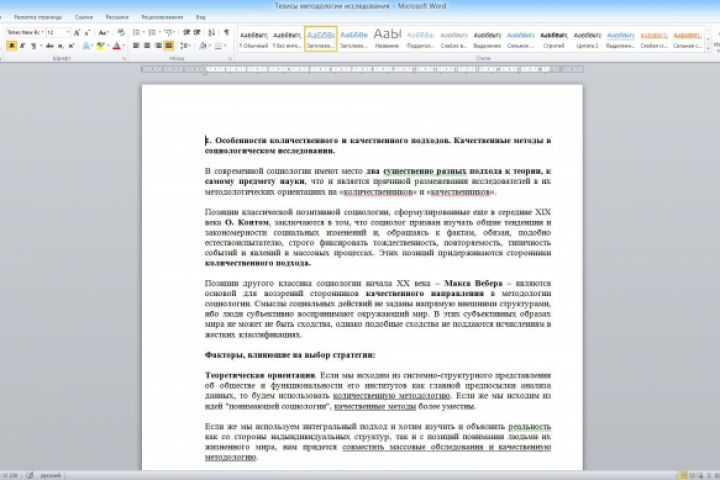Click the paragraph shading icon

point(202,45)
